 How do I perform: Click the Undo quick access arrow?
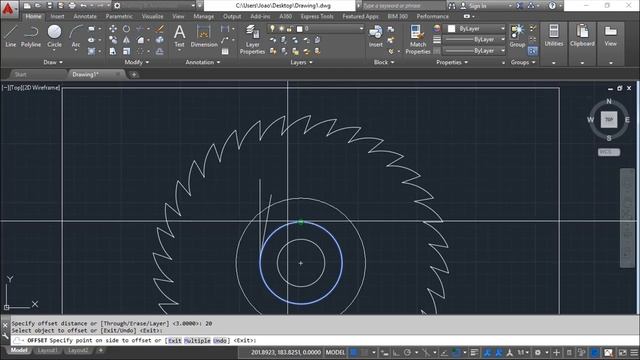pos(83,6)
